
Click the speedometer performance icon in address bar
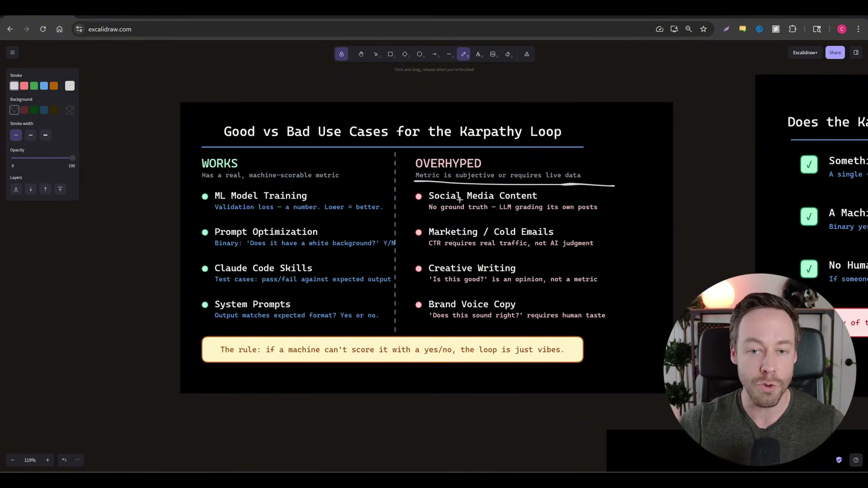(x=660, y=29)
